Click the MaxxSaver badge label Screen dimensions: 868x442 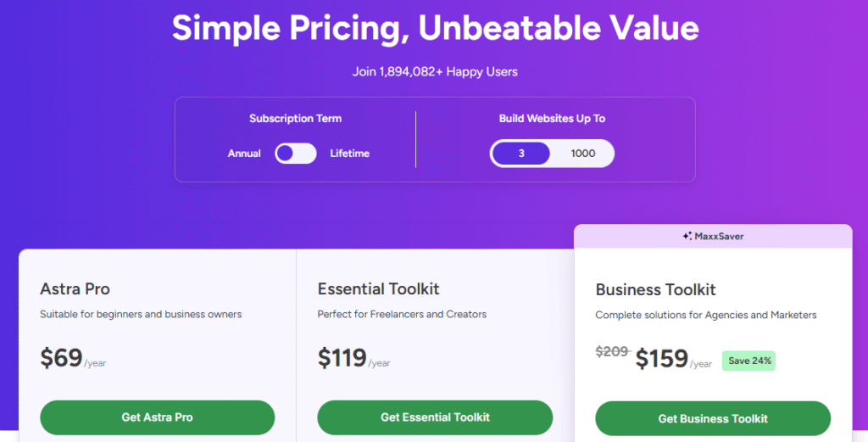[718, 236]
